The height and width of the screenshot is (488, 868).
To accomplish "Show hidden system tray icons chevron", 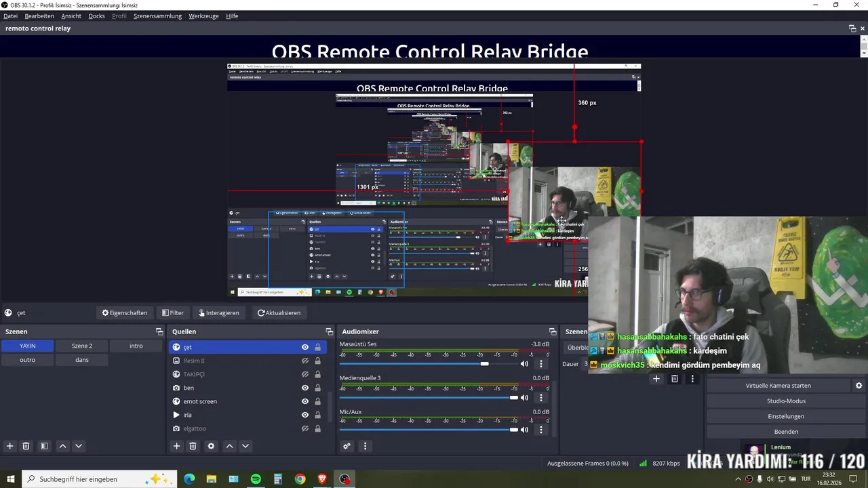I will pos(738,479).
